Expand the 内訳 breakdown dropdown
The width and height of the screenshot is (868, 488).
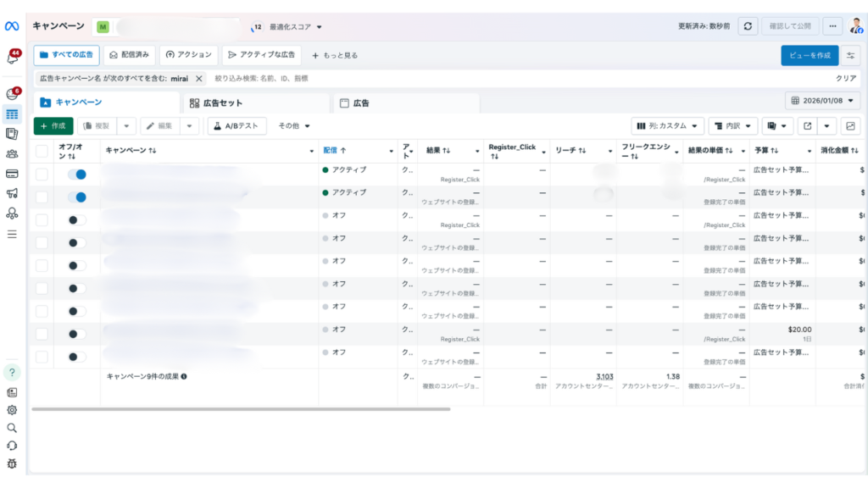731,125
